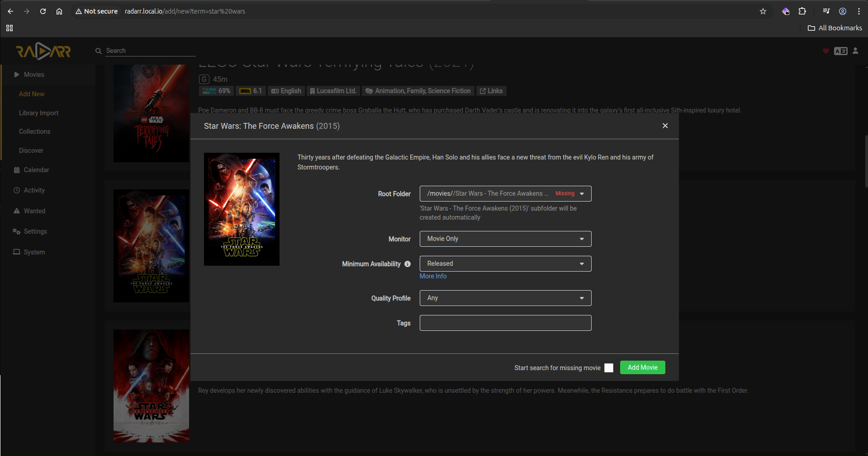
Task: Click the Last Jedi poster thumbnail
Action: (151, 386)
